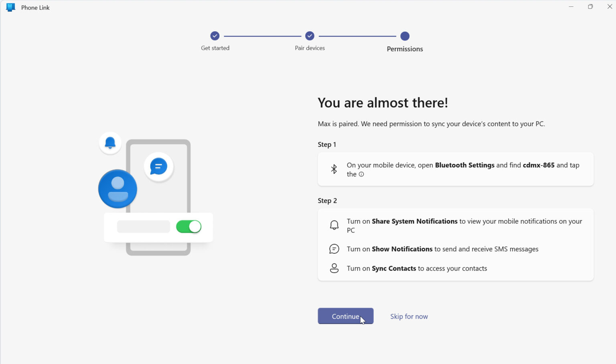616x364 pixels.
Task: Click the Share System Notifications instruction row
Action: click(456, 225)
